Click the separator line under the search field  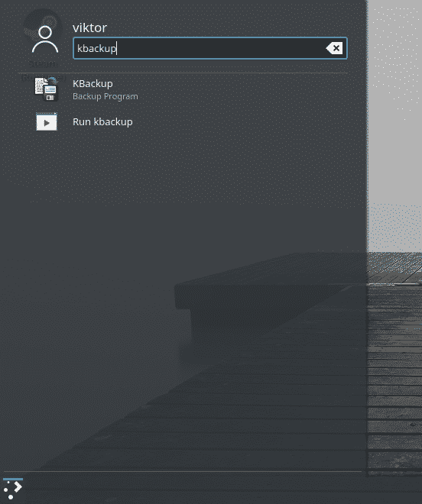click(183, 73)
